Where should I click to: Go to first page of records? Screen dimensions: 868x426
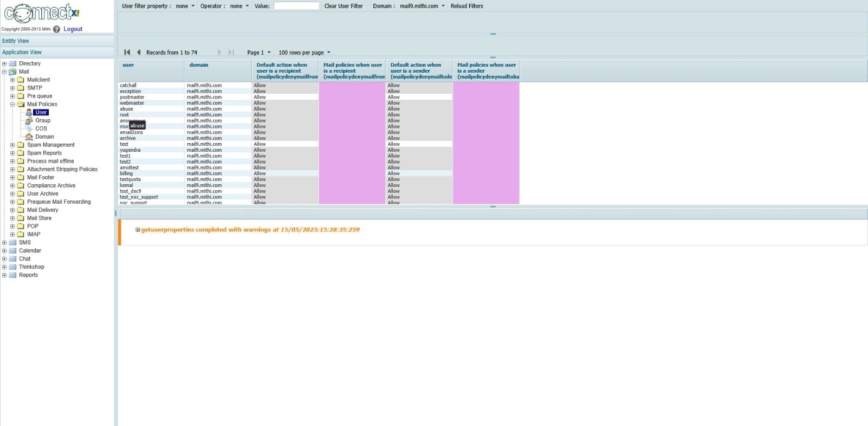tap(127, 53)
